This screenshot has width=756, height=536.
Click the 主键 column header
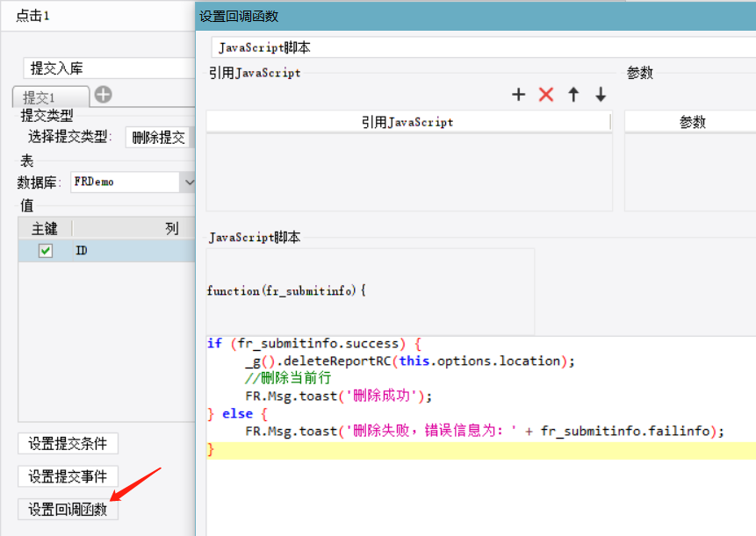[45, 228]
